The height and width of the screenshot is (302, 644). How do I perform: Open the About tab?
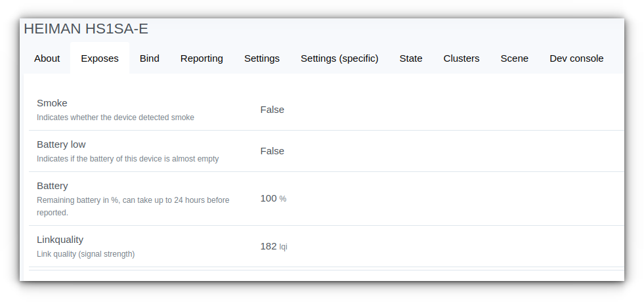click(47, 58)
